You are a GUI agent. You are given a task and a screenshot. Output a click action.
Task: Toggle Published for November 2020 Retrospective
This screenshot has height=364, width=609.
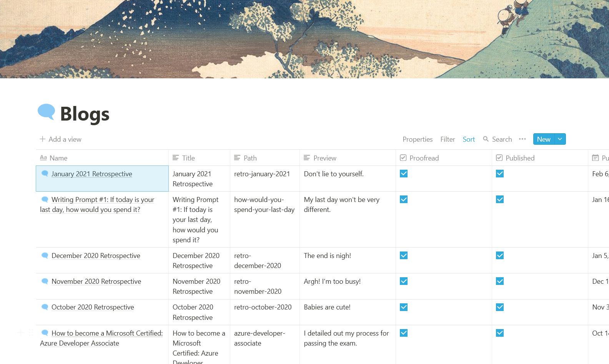pyautogui.click(x=500, y=281)
